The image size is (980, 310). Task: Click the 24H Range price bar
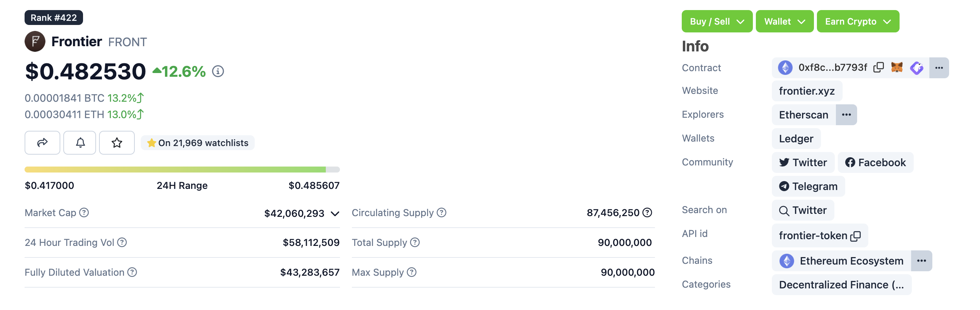(x=182, y=170)
